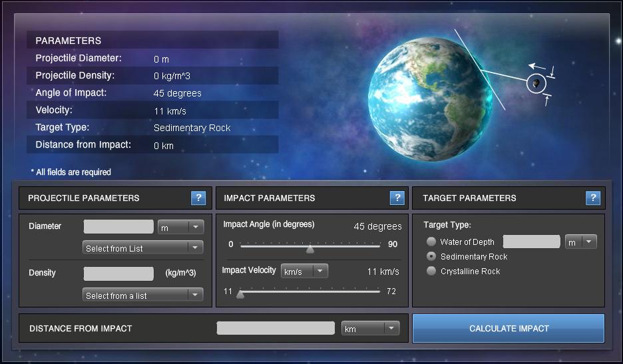Screen dimensions: 623x364
Task: Click the '0 m' Projectile Diameter value
Action: click(161, 59)
